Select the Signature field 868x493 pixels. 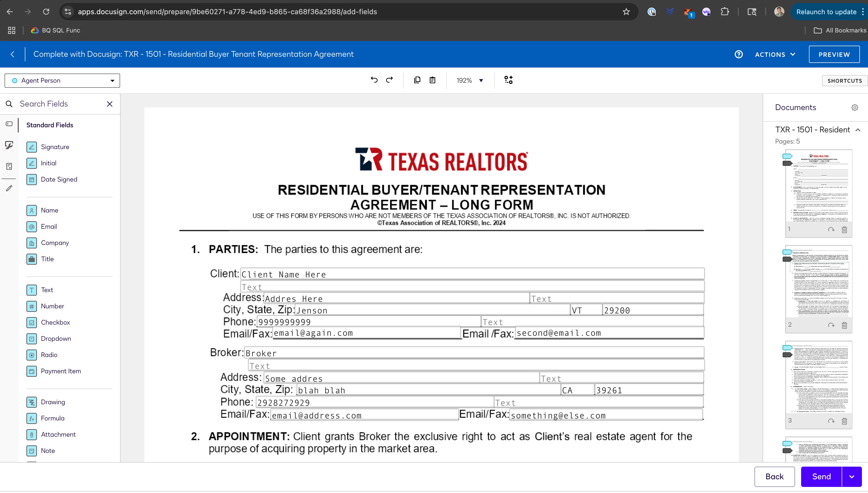tap(48, 147)
